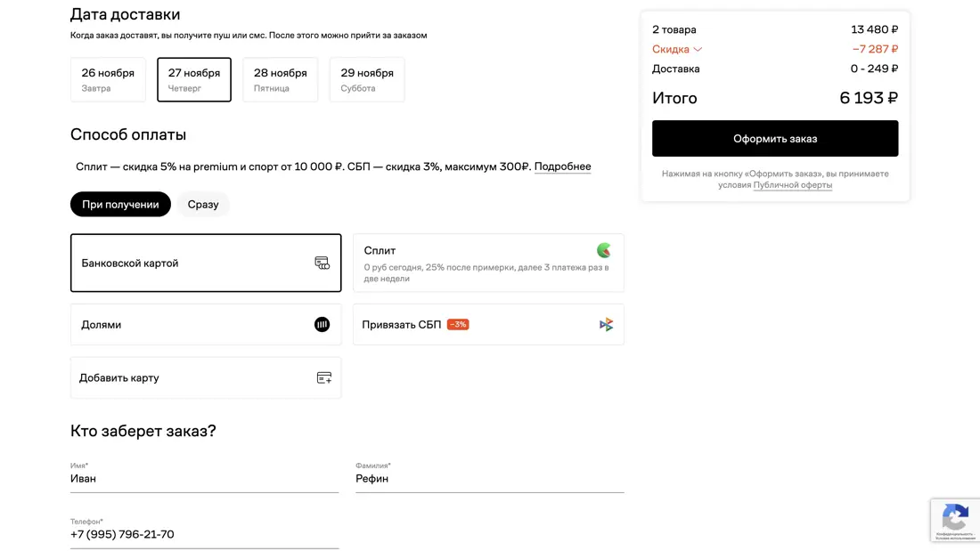Choose Saturday 29 ноября delivery

366,79
